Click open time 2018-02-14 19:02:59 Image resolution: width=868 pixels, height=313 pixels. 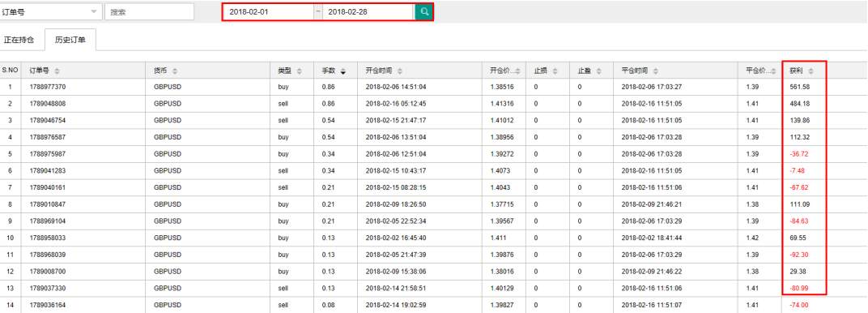[396, 305]
